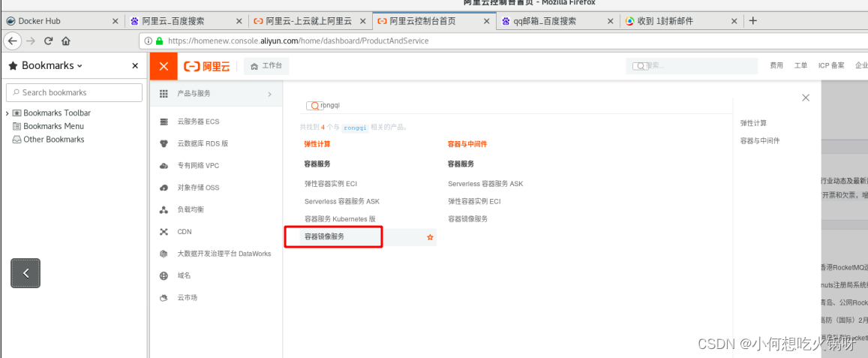Switch to 收到 1封新邮件 tab
This screenshot has height=358, width=868.
tap(681, 21)
